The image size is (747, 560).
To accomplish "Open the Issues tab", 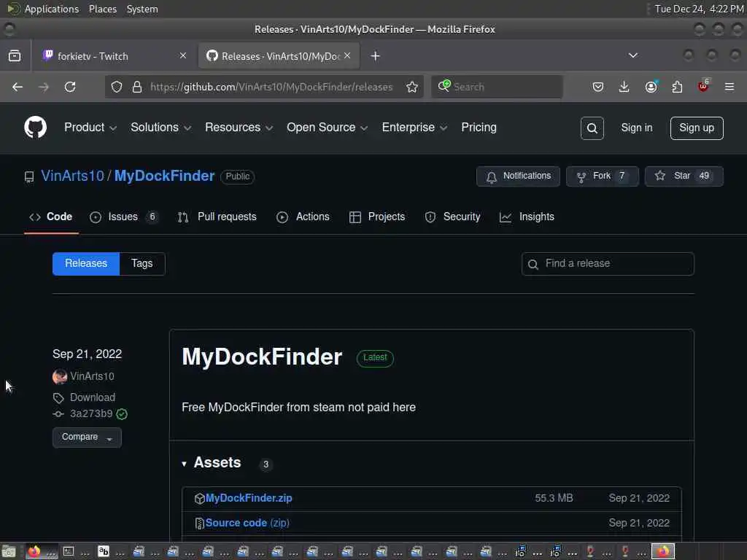I will (x=123, y=217).
